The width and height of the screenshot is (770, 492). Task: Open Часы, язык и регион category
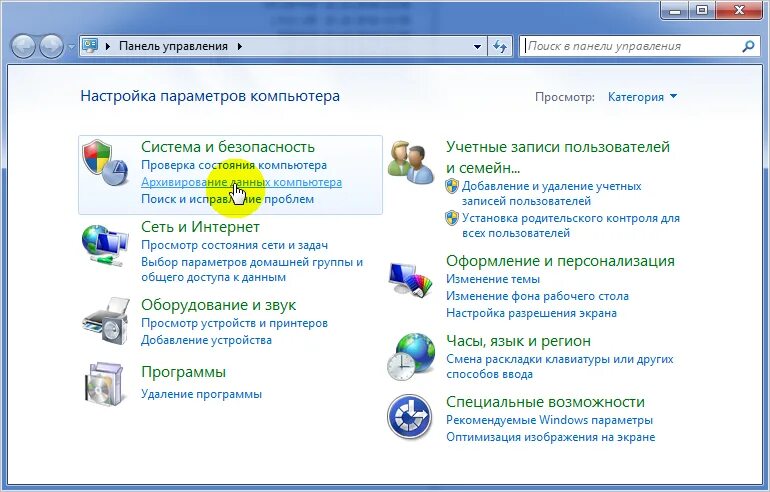coord(518,340)
